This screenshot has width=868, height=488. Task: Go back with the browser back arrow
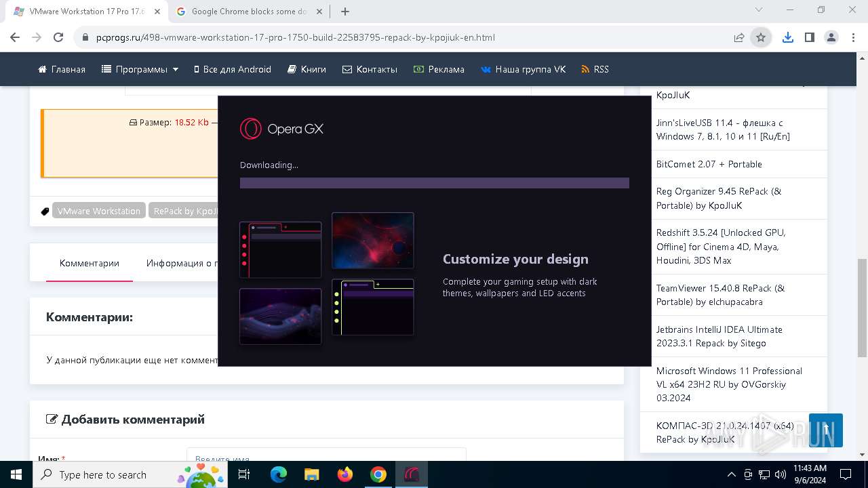(x=15, y=37)
